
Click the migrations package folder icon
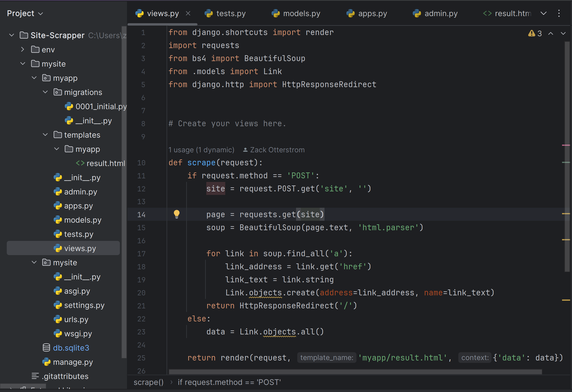click(58, 92)
